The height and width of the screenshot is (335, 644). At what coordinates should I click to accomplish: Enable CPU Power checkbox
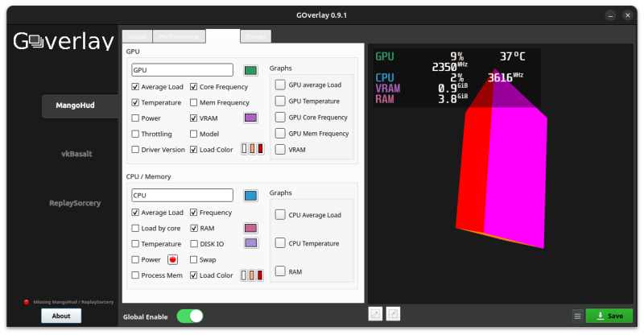(135, 260)
